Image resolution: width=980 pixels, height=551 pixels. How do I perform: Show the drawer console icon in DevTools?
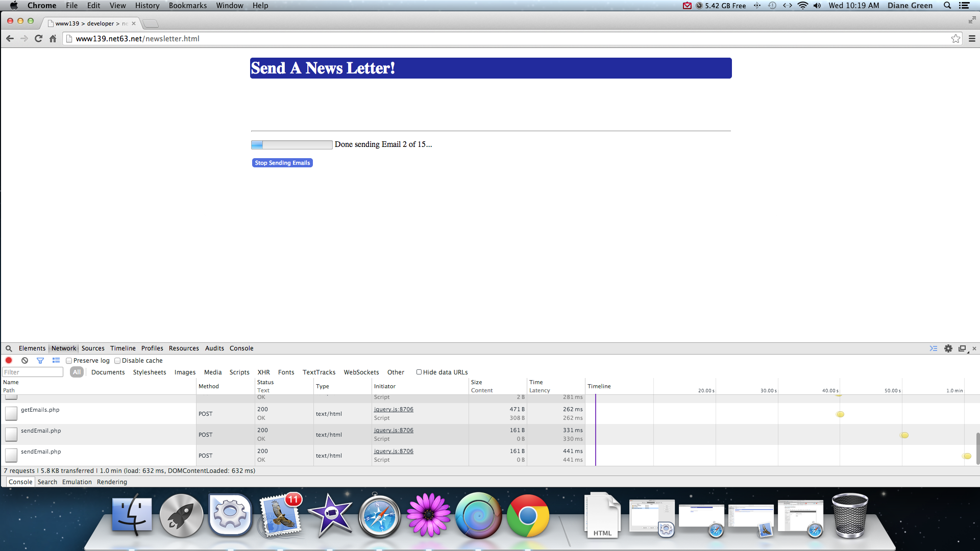coord(934,348)
